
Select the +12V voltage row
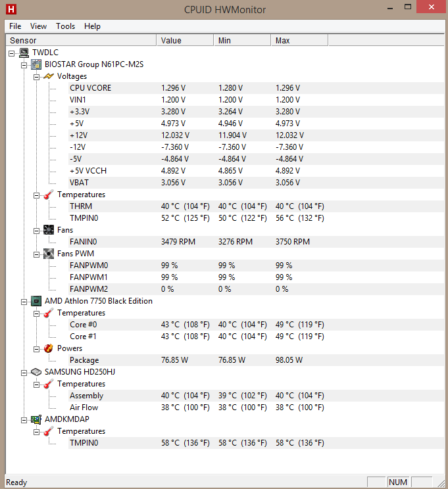tap(256, 135)
